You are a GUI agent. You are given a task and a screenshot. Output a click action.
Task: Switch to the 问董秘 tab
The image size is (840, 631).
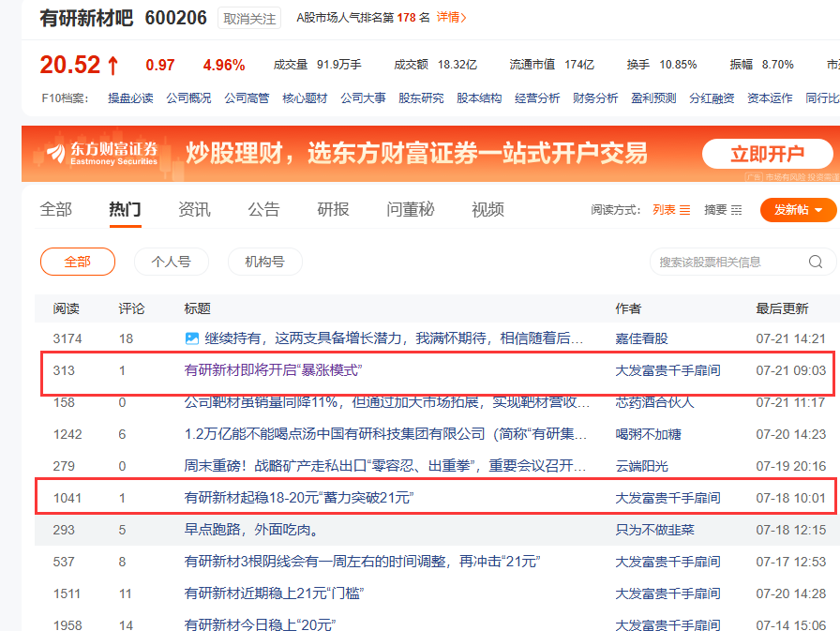(410, 209)
